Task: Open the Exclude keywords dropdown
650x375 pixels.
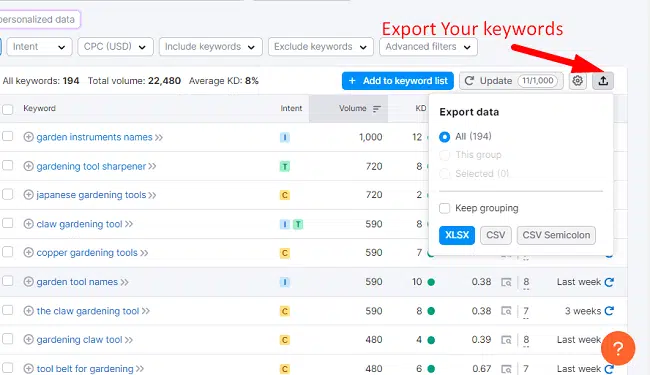Action: (320, 46)
